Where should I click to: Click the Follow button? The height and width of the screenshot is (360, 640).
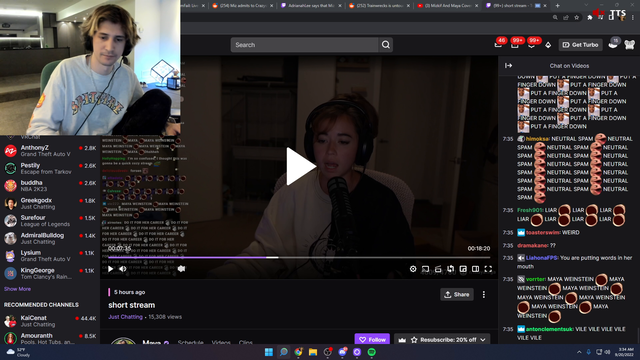coord(372,339)
